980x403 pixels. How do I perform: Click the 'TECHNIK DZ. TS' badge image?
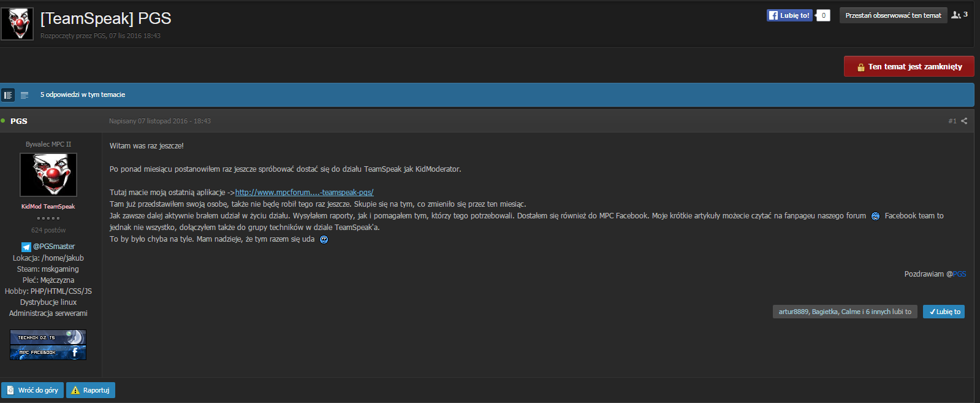pos(48,337)
